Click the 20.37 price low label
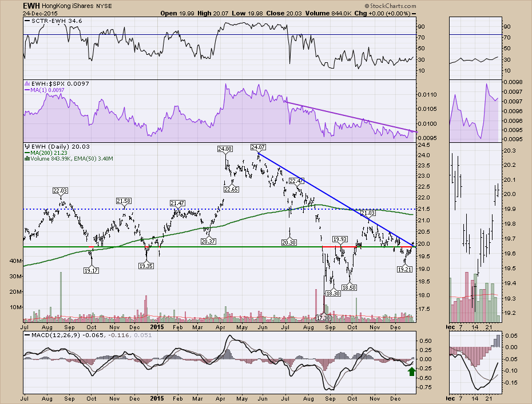 pyautogui.click(x=208, y=241)
